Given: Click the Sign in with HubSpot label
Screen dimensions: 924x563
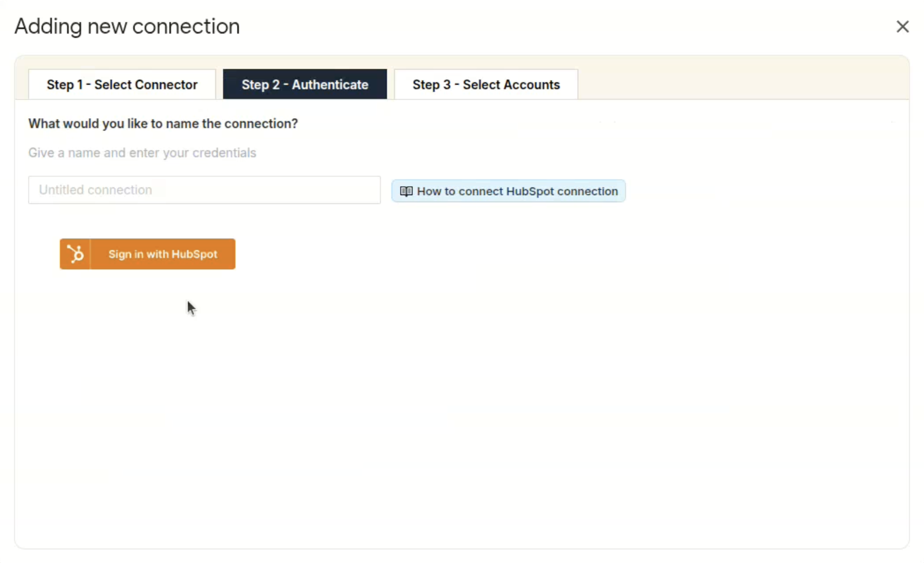Looking at the screenshot, I should (163, 254).
